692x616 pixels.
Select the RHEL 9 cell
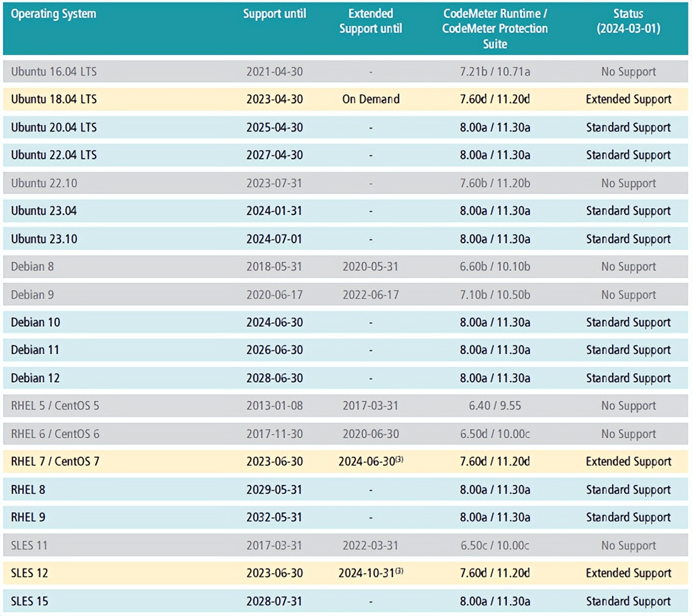point(28,517)
